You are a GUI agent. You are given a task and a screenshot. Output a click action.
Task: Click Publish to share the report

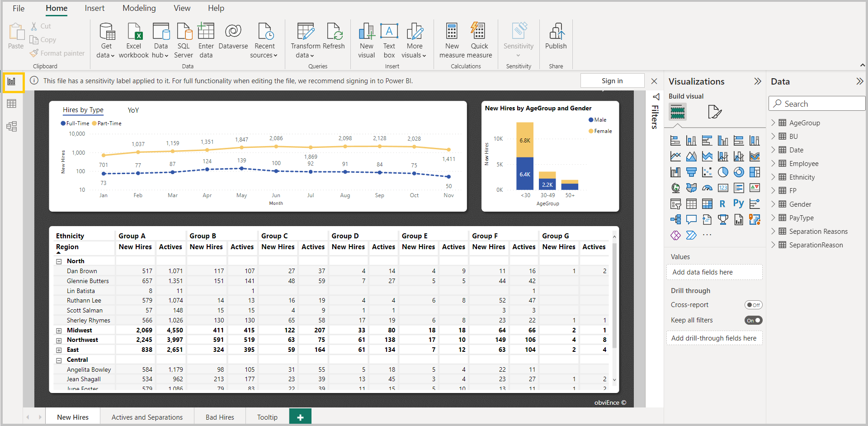(x=556, y=38)
